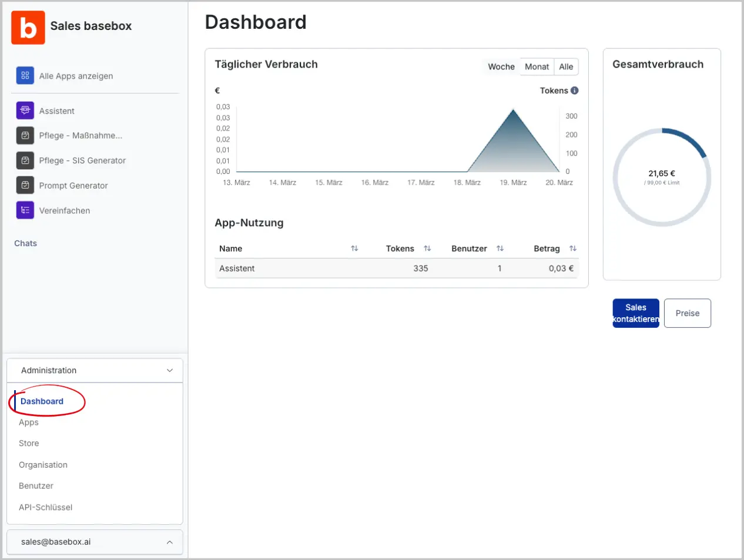Click the Sales kontaktieren button

(x=635, y=313)
